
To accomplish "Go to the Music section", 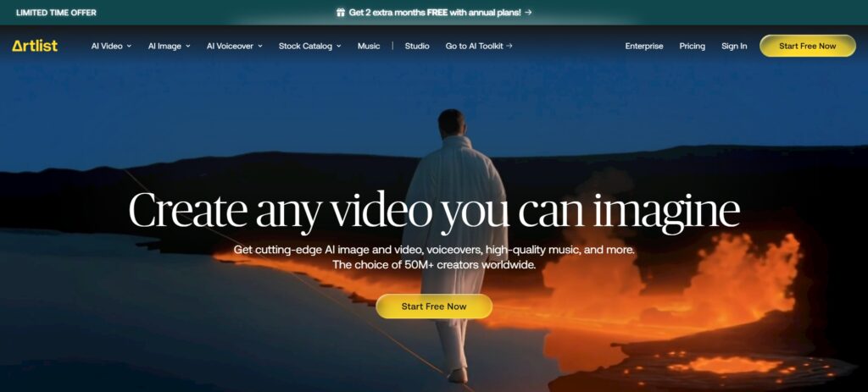I will pos(369,46).
